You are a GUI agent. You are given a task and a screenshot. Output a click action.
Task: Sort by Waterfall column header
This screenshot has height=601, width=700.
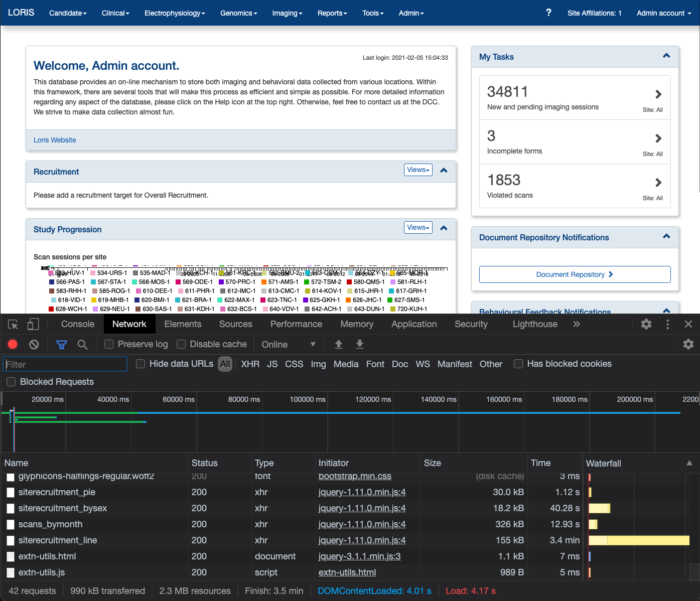pos(640,463)
